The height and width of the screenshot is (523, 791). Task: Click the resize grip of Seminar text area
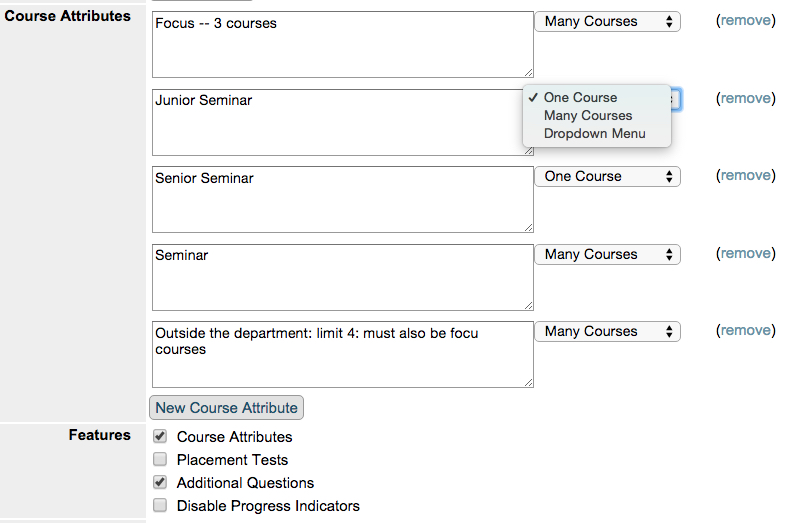(528, 305)
